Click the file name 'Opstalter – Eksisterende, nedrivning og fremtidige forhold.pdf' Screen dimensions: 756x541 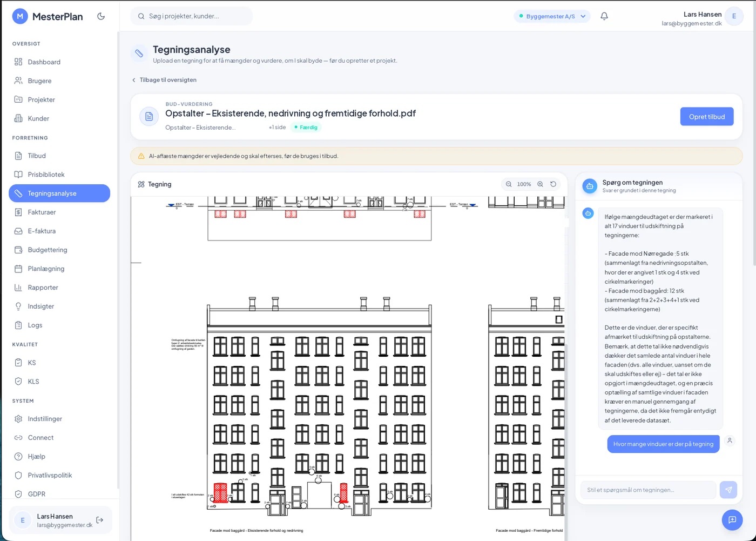[291, 113]
